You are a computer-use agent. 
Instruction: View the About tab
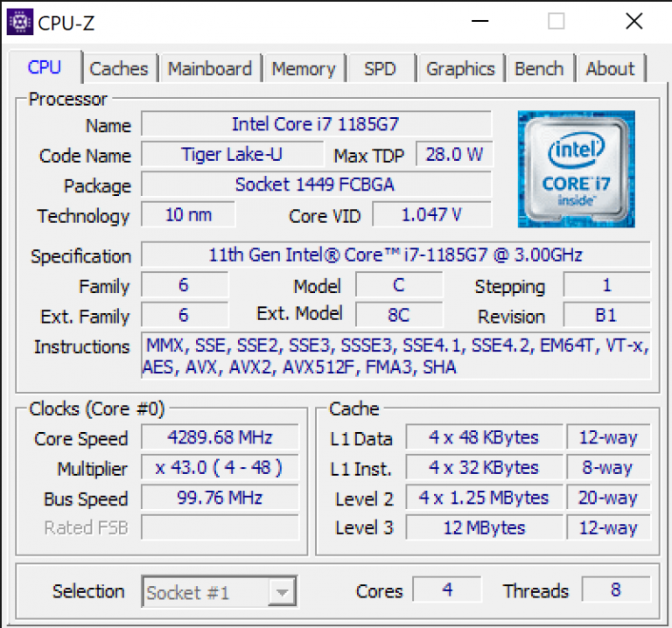[x=610, y=68]
